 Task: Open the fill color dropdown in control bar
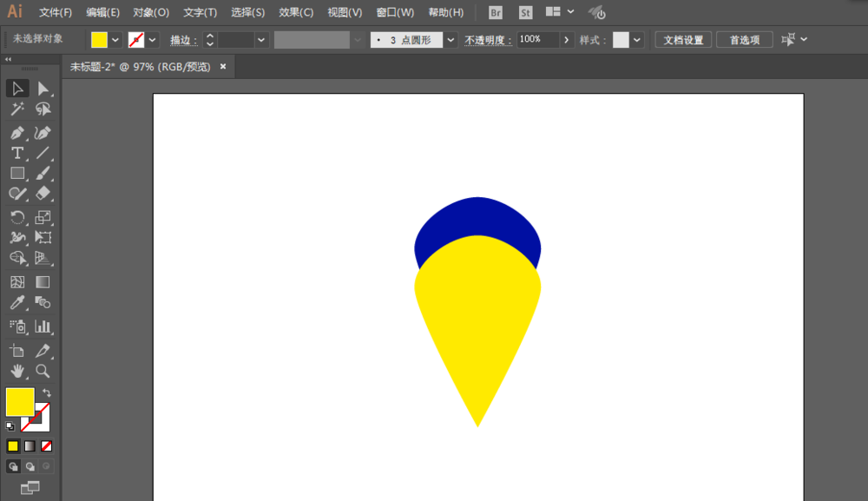pyautogui.click(x=115, y=40)
